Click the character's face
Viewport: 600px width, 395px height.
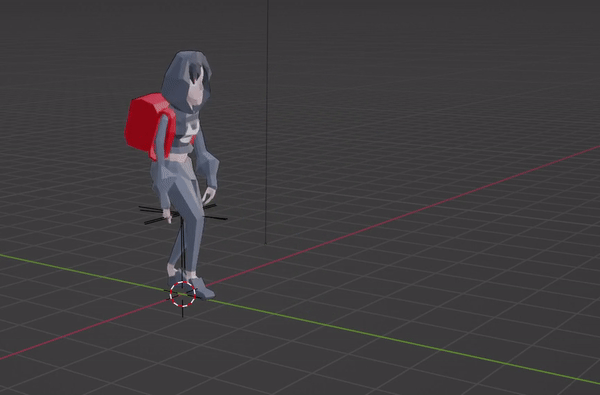[x=196, y=92]
